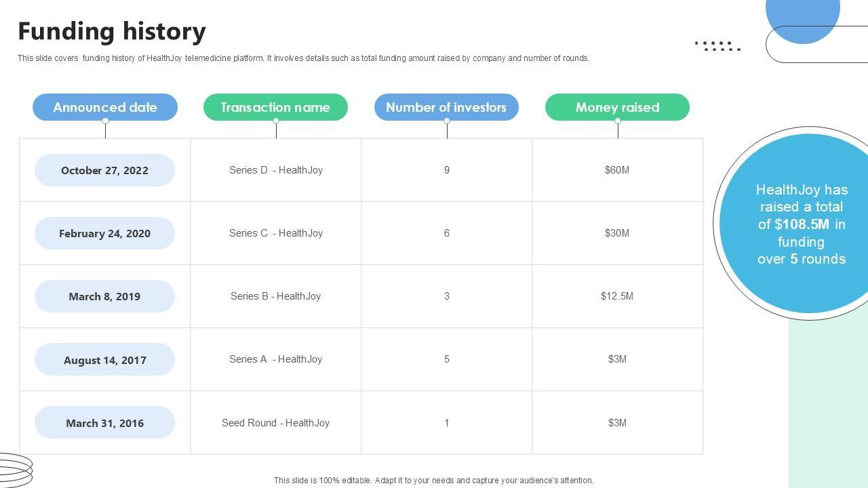This screenshot has width=868, height=488.
Task: Click the Seed Round - HealthJoy text
Action: (275, 423)
